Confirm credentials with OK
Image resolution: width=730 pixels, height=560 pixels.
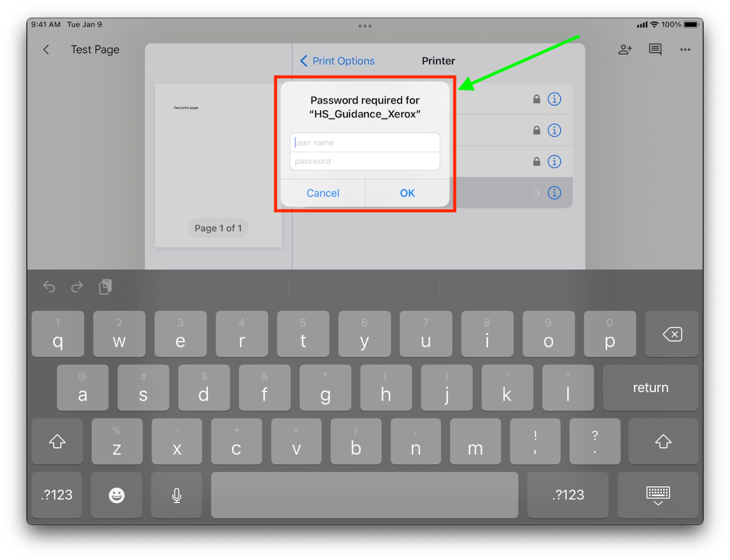pyautogui.click(x=407, y=193)
